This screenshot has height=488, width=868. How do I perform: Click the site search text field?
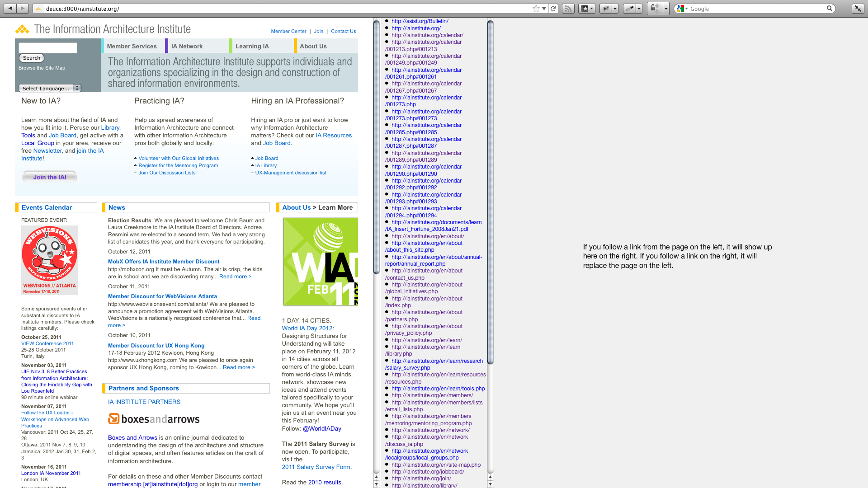[48, 47]
